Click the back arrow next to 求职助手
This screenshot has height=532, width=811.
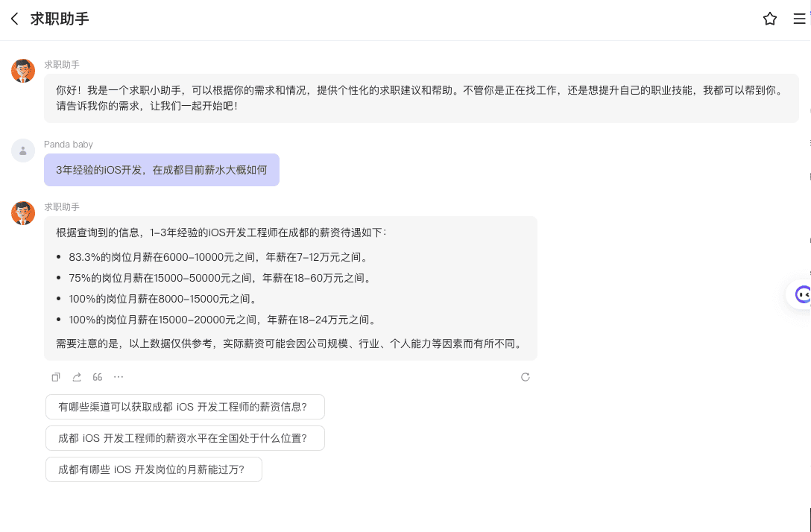(x=15, y=19)
